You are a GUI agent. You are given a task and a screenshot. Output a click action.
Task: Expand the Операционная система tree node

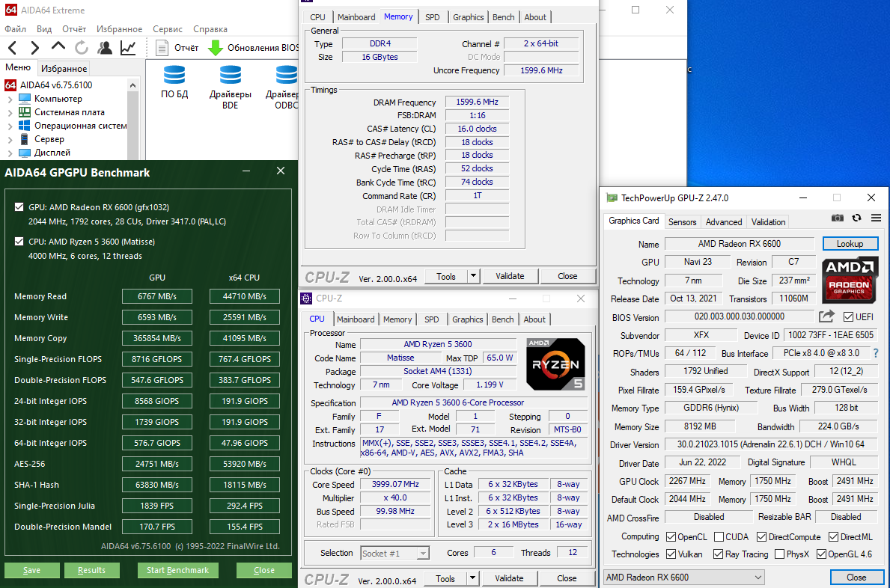tap(10, 126)
